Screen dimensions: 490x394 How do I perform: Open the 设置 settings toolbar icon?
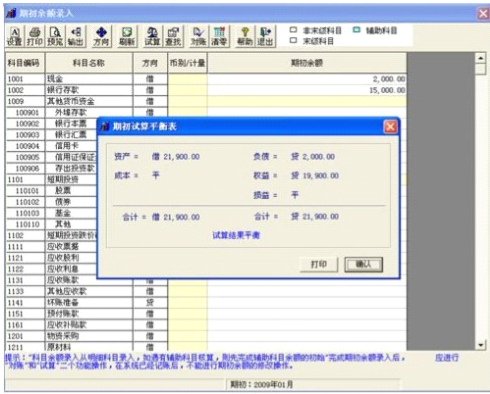[15, 36]
